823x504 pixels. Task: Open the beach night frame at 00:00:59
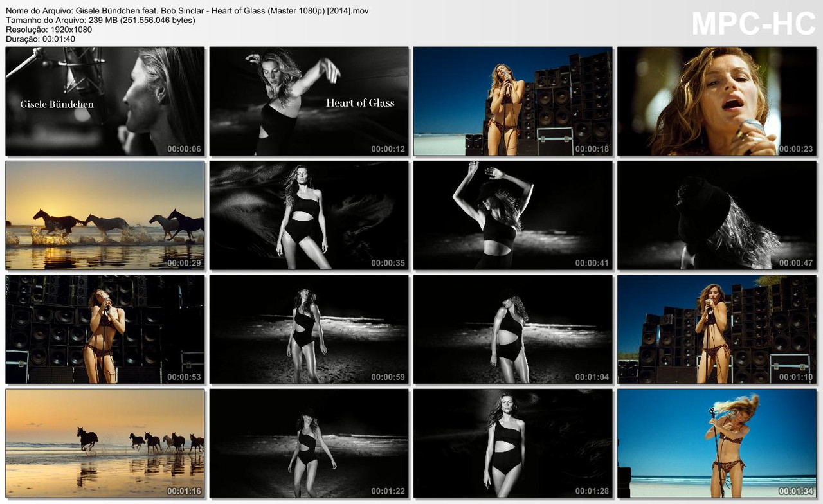click(309, 329)
